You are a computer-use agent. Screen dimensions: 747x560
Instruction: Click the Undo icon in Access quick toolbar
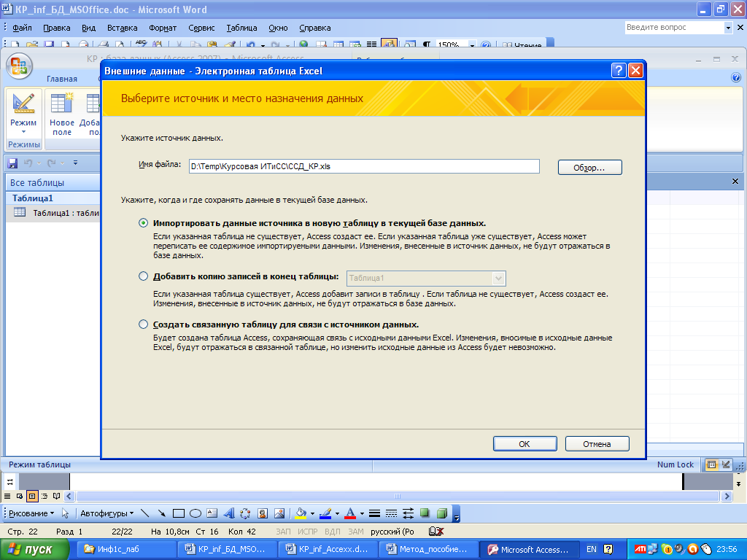pos(28,163)
